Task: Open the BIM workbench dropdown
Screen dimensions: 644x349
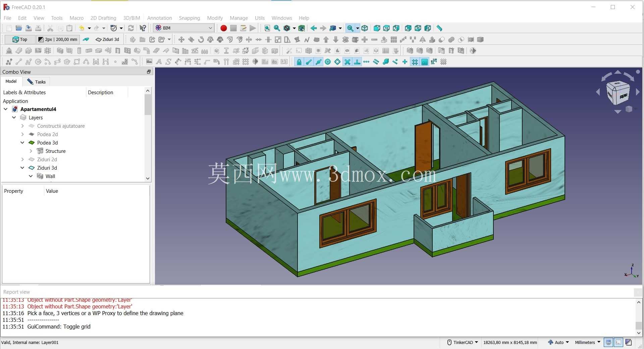Action: (x=184, y=28)
